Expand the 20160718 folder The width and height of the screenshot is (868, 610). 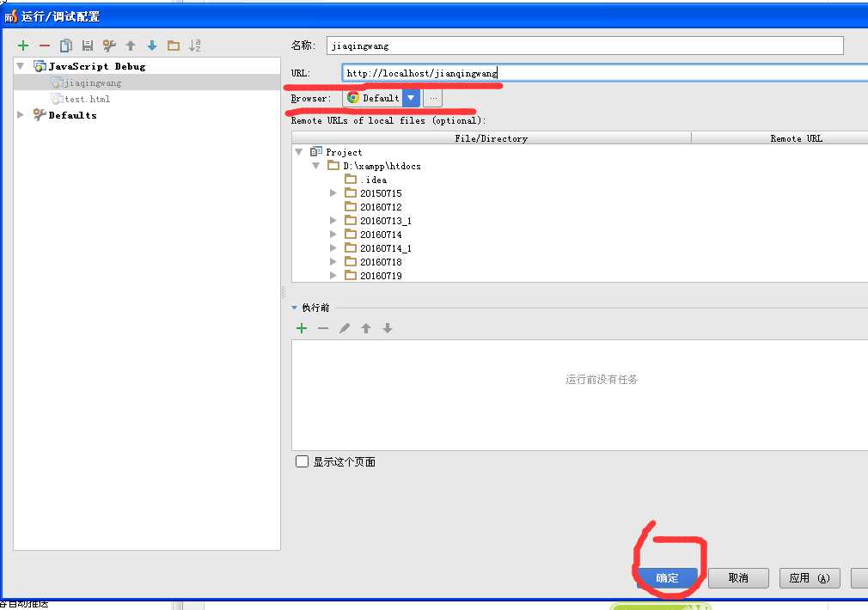point(333,261)
